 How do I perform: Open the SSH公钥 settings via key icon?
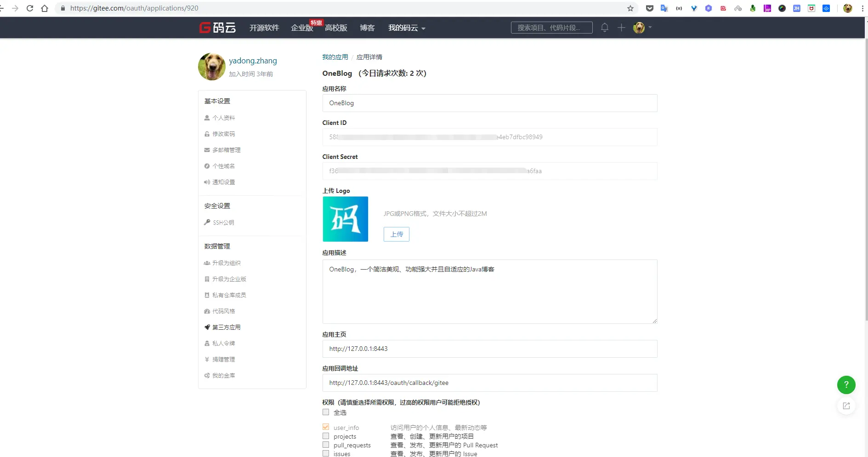click(x=224, y=222)
